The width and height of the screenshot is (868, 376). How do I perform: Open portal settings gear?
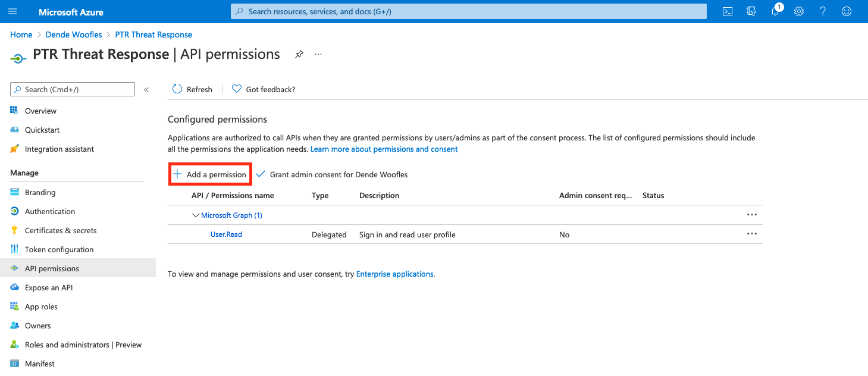click(799, 11)
